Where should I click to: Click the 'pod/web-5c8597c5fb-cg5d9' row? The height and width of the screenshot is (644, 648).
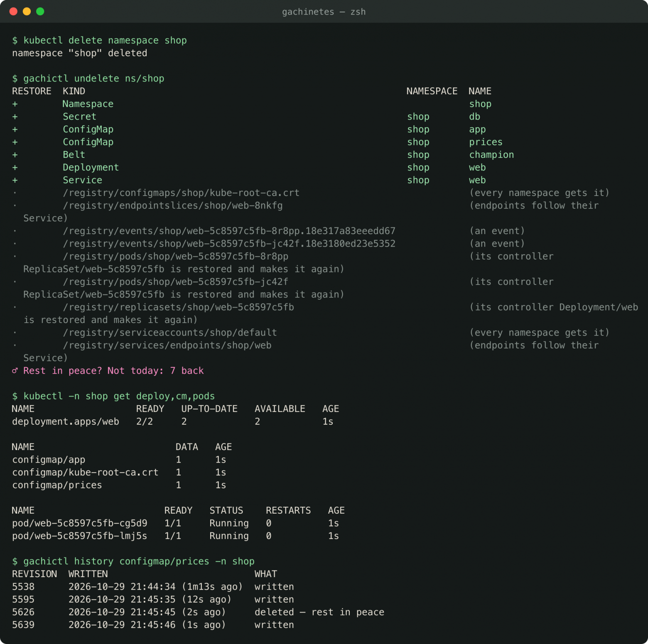click(x=175, y=523)
